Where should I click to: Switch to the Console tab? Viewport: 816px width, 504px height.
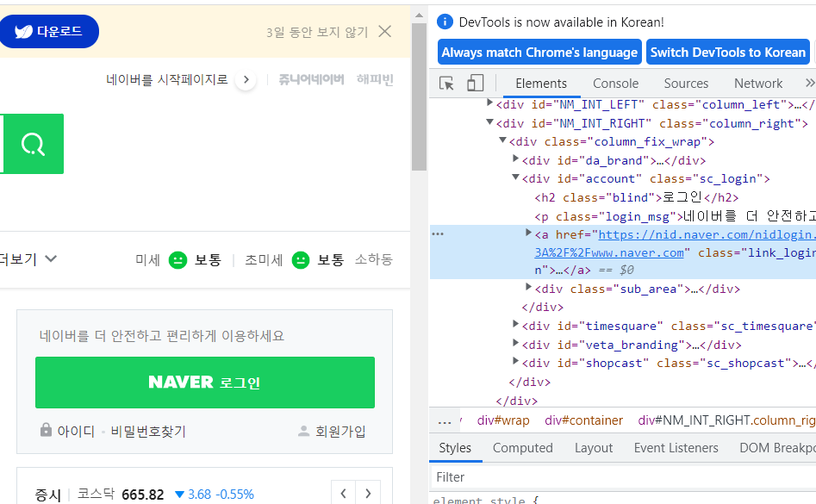[615, 84]
